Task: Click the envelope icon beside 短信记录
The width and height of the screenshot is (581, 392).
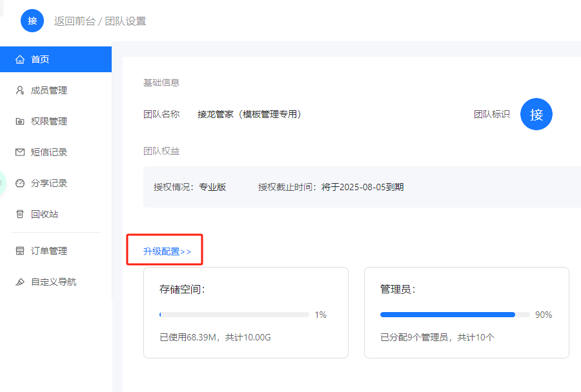Action: pos(20,152)
